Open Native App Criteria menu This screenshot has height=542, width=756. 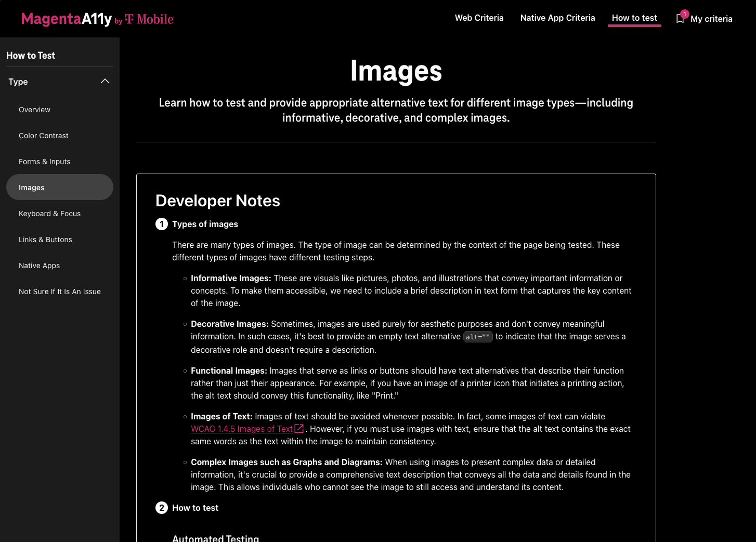coord(557,18)
